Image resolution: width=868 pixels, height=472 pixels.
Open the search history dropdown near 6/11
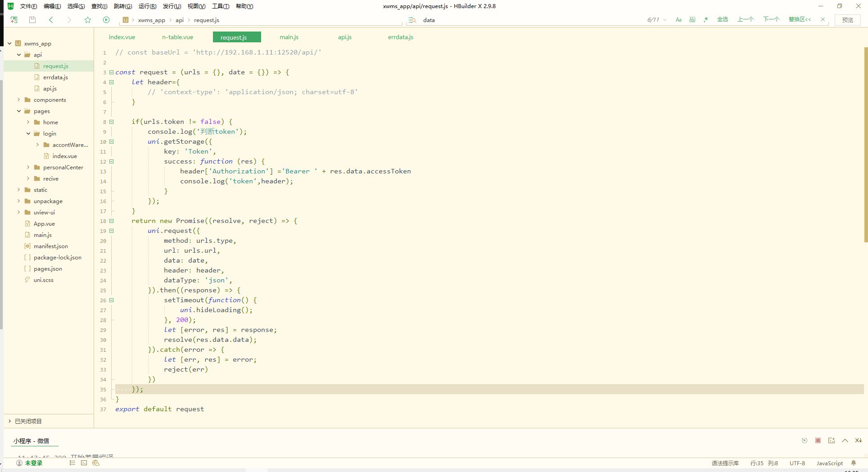click(665, 20)
